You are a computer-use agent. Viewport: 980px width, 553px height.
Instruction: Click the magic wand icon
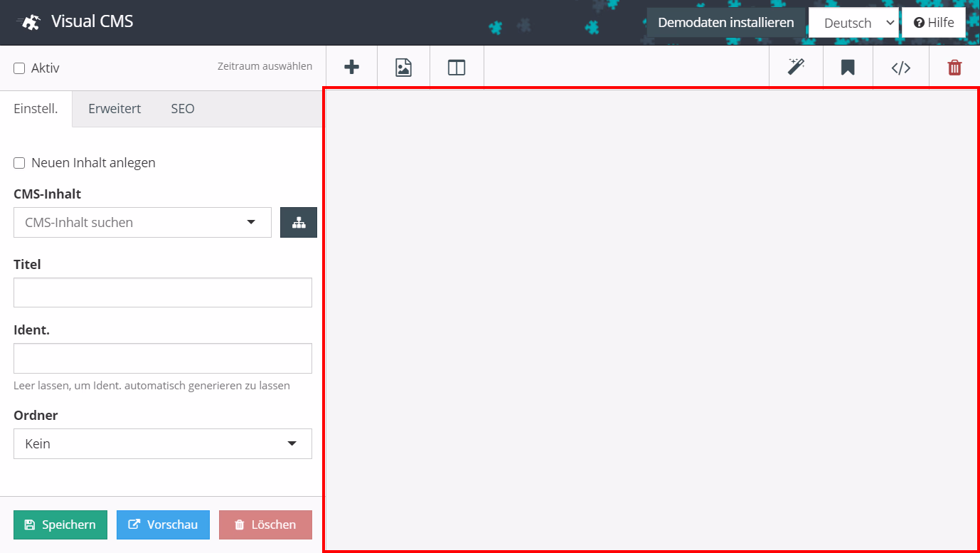point(796,68)
